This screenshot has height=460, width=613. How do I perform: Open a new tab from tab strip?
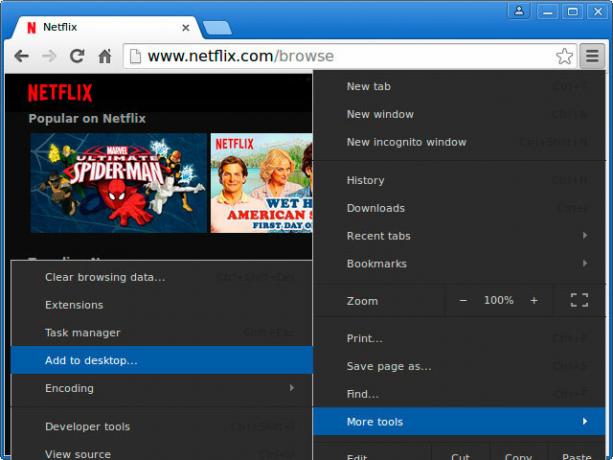[217, 28]
